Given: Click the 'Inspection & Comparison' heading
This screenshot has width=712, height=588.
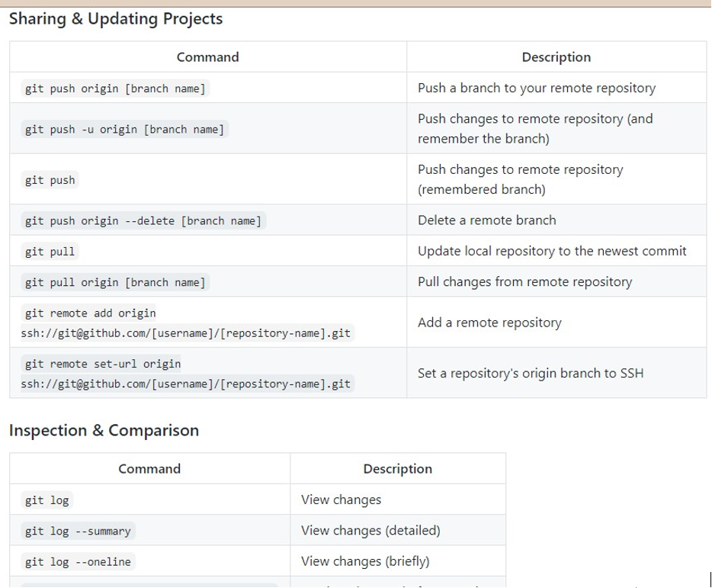Looking at the screenshot, I should [104, 430].
